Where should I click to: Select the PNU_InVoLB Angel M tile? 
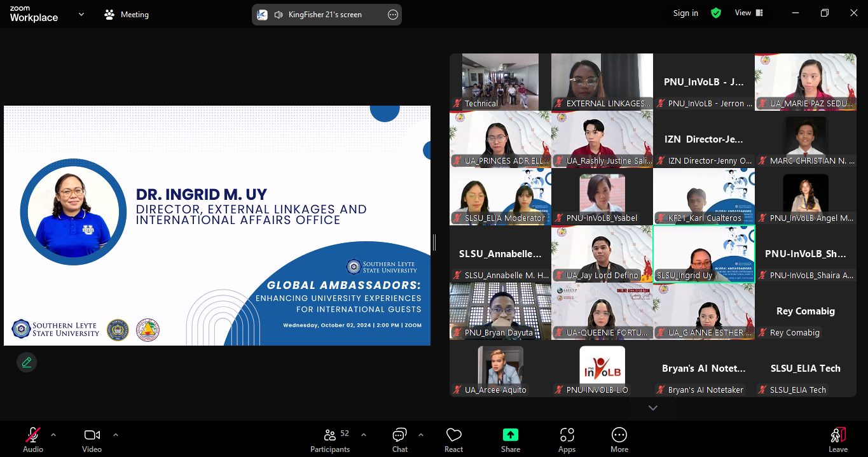tap(806, 197)
